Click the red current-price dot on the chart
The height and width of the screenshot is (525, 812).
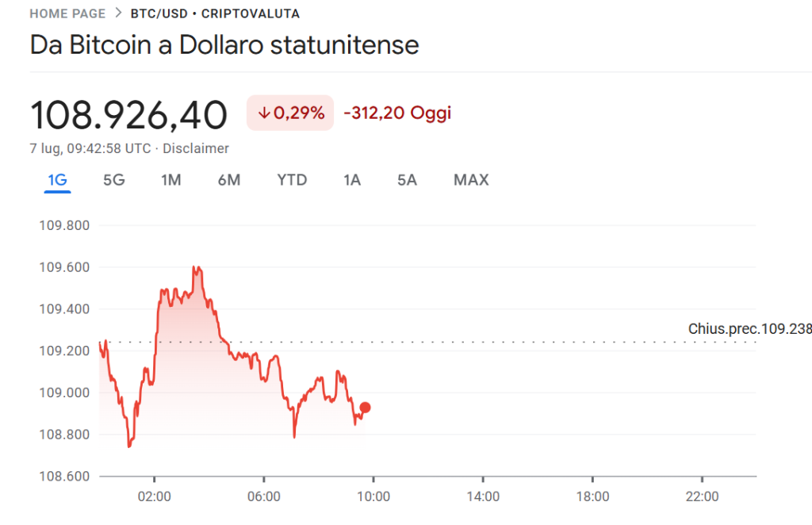[365, 408]
